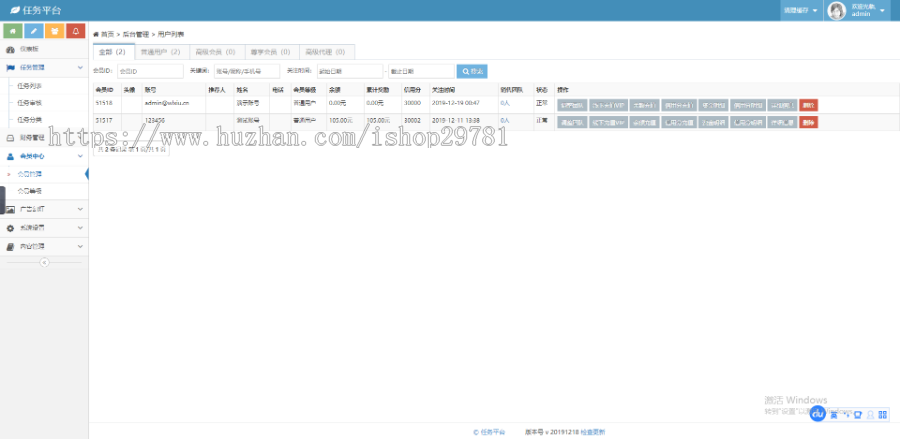
Task: Click the account cell admin@wlxiu.cn
Action: pyautogui.click(x=166, y=103)
